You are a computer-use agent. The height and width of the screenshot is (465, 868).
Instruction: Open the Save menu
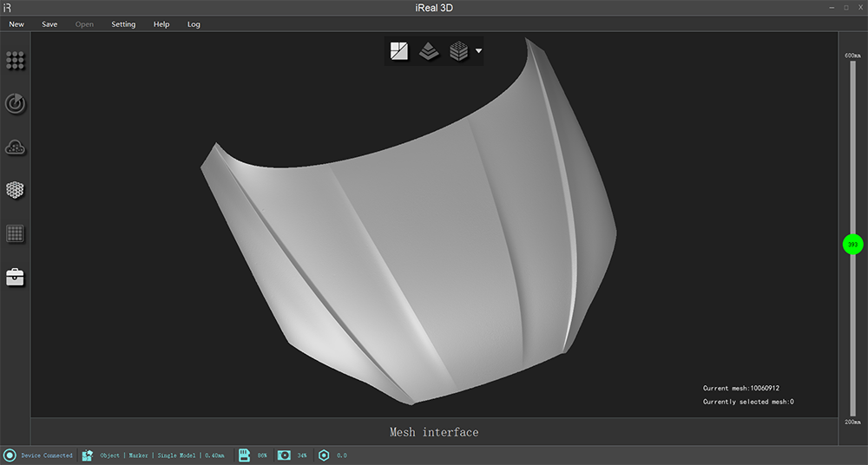tap(49, 24)
